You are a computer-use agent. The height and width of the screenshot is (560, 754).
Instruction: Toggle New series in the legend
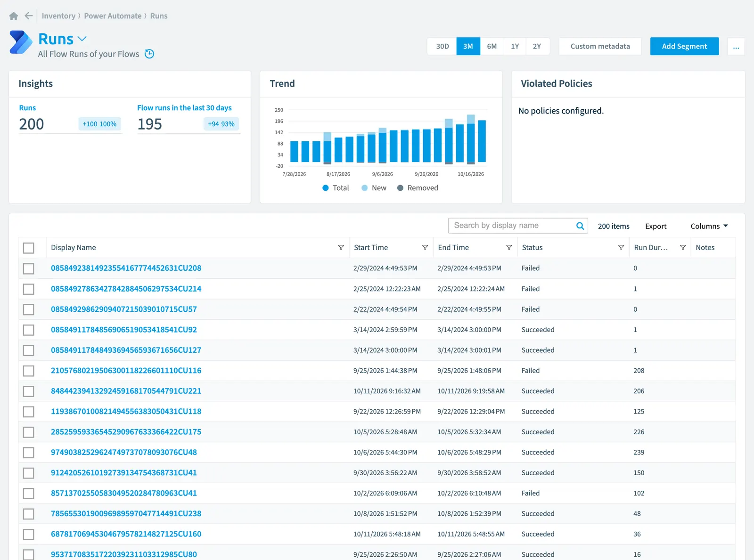click(x=374, y=188)
